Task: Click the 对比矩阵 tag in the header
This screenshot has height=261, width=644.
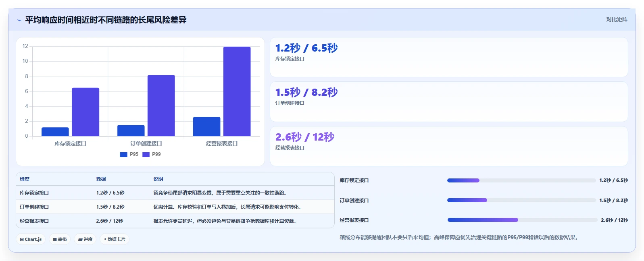Action: point(617,19)
